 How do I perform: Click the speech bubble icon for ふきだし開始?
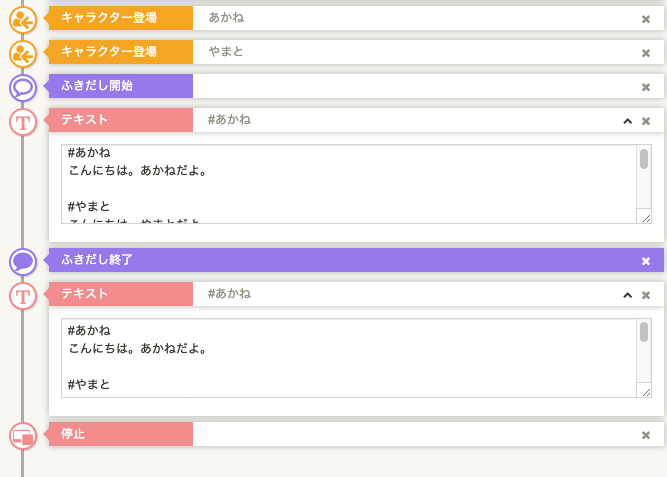[x=23, y=87]
